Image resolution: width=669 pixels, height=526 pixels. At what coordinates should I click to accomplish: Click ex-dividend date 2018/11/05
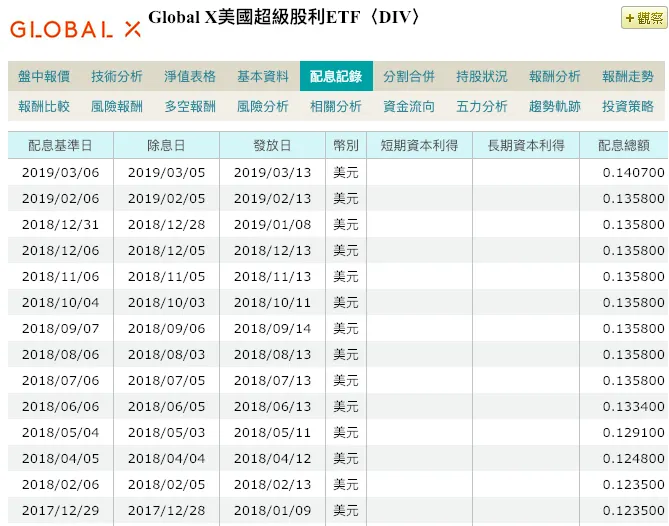166,277
